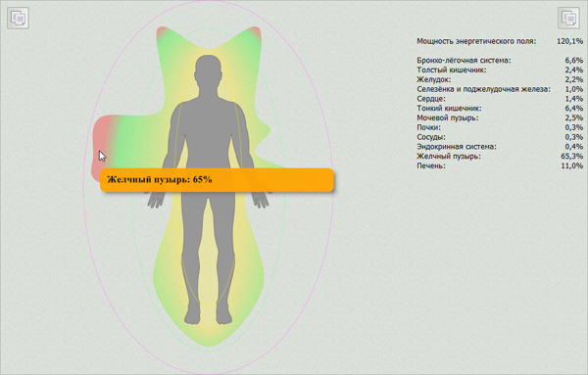The image size is (588, 375).
Task: Click the top-left copy icon
Action: point(18,18)
